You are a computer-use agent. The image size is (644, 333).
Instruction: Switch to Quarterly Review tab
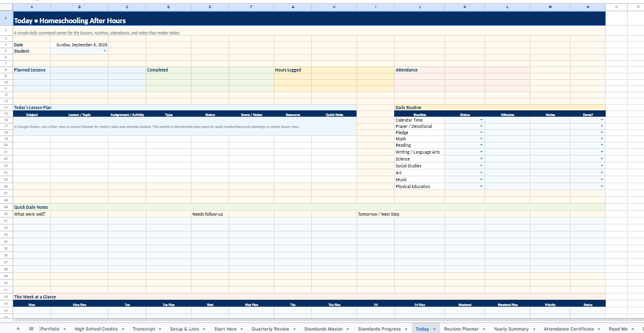[x=271, y=329]
